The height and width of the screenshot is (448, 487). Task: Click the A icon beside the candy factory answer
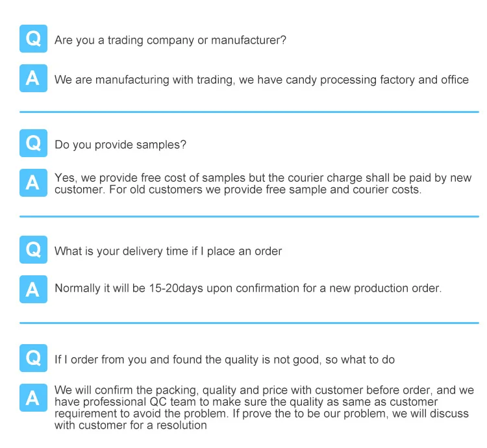pos(33,79)
